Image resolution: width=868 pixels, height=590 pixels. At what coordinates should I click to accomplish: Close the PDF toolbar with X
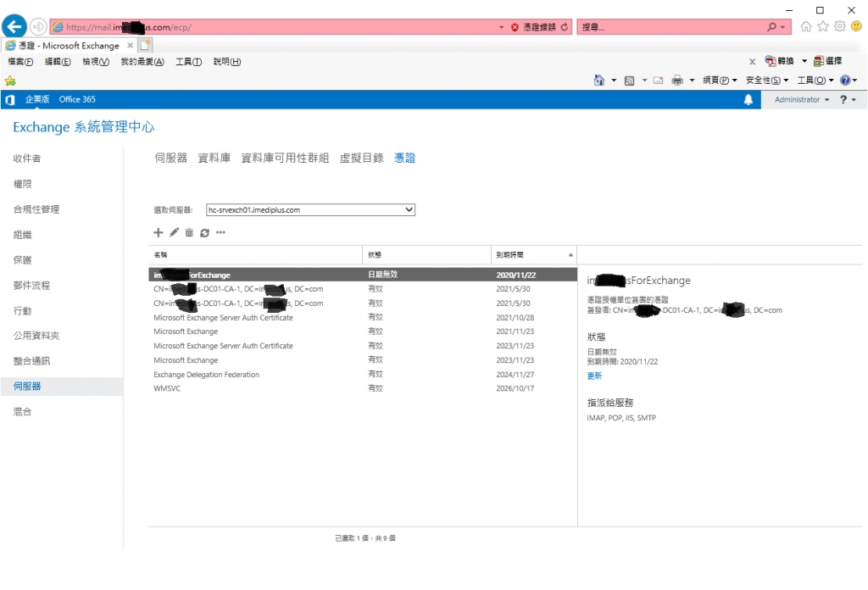click(753, 61)
